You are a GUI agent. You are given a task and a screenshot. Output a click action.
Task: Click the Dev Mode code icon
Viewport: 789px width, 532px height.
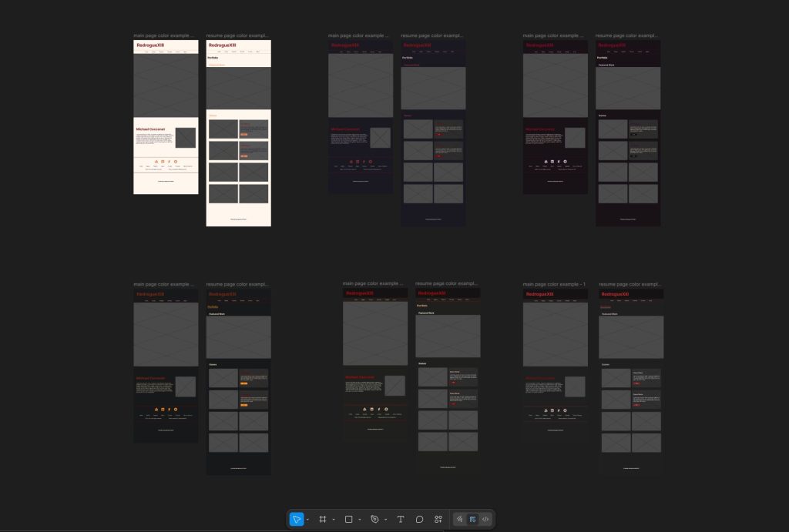(x=485, y=519)
